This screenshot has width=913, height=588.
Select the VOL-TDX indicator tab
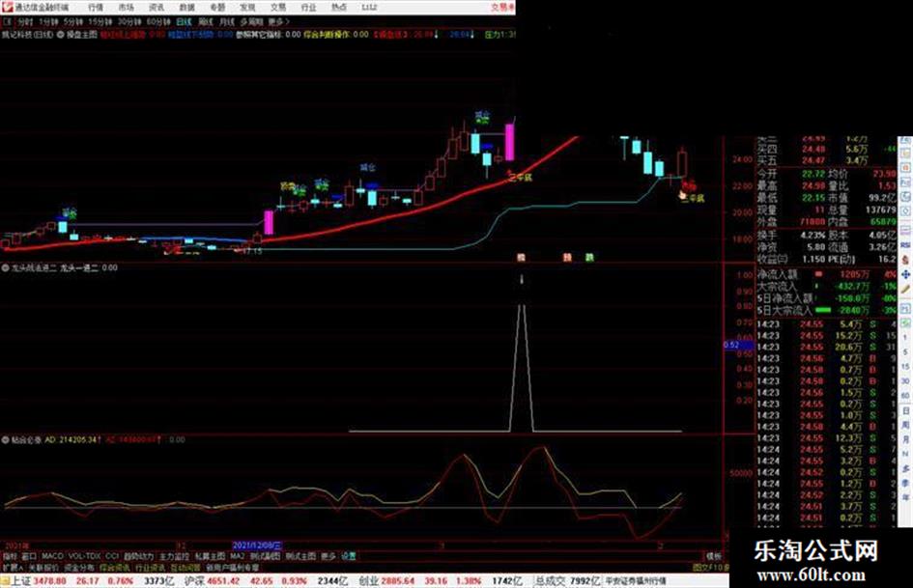(x=84, y=556)
